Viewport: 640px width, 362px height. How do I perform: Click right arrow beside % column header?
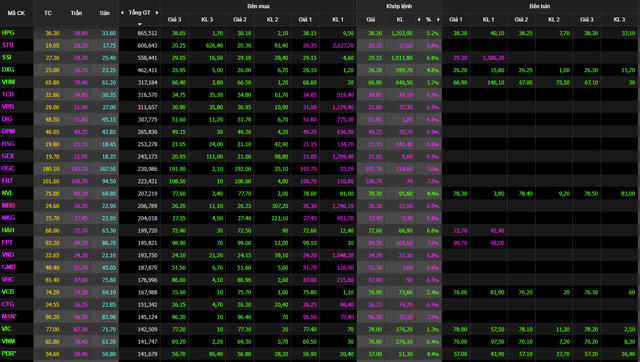click(438, 19)
